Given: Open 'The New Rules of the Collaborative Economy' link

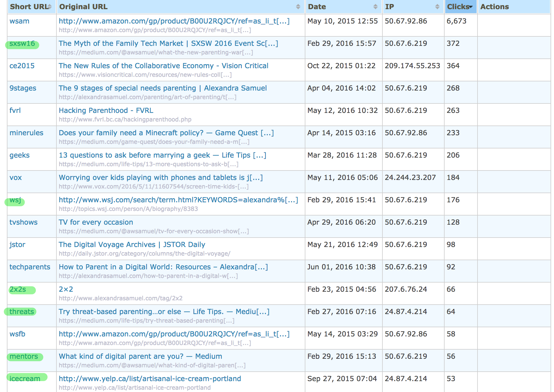Looking at the screenshot, I should point(164,66).
